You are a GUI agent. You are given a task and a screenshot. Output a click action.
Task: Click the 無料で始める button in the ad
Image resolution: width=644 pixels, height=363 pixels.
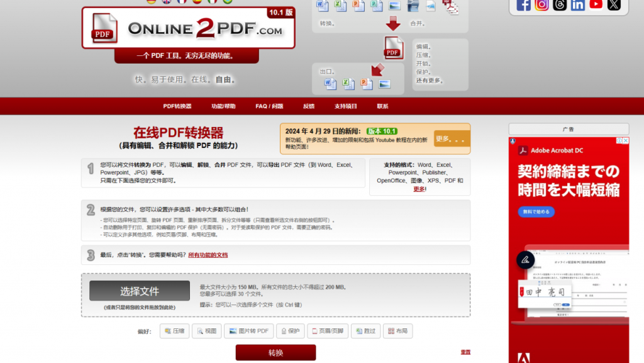point(536,212)
